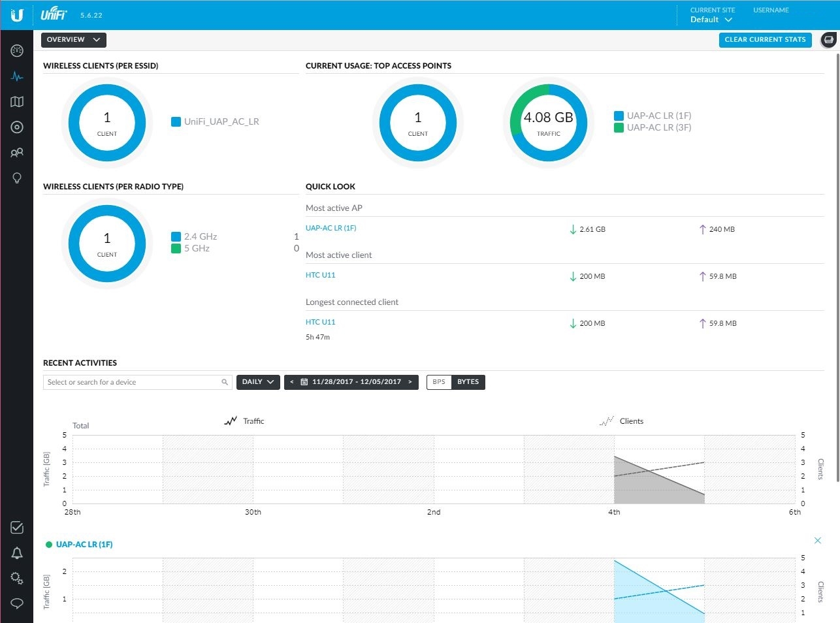
Task: Open the OVERVIEW dropdown
Action: [x=74, y=40]
